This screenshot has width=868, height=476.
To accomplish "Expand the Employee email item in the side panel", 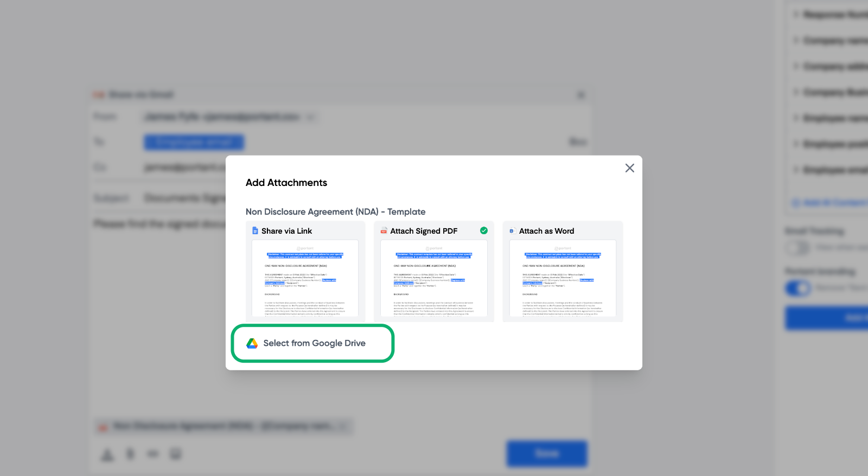I will coord(796,170).
